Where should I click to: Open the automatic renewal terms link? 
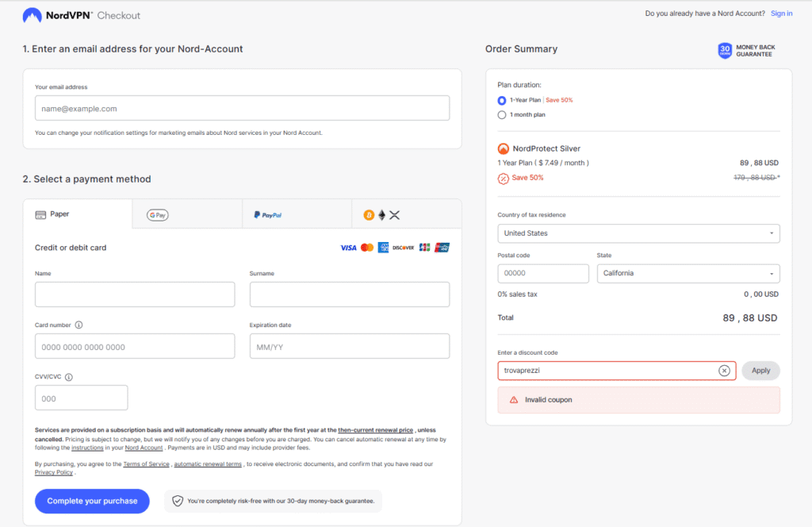(x=208, y=464)
